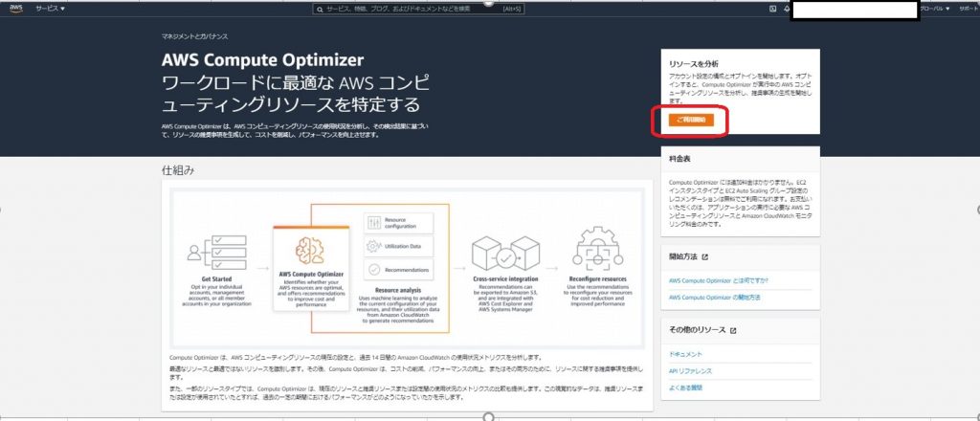Viewport: 980px width, 421px height.
Task: Open the notifications bell icon
Action: pyautogui.click(x=787, y=9)
